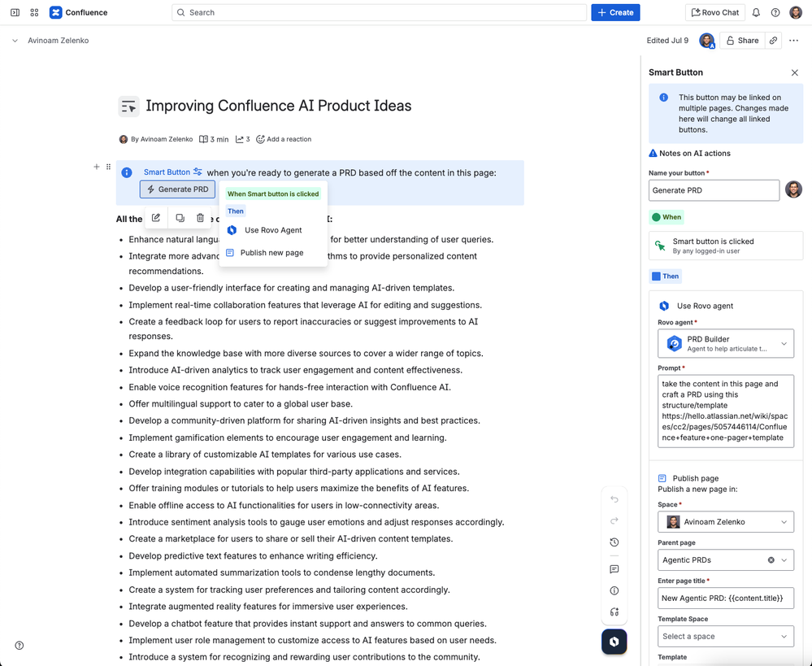Open the Parent page dropdown arrow
This screenshot has height=666, width=812.
[x=784, y=559]
